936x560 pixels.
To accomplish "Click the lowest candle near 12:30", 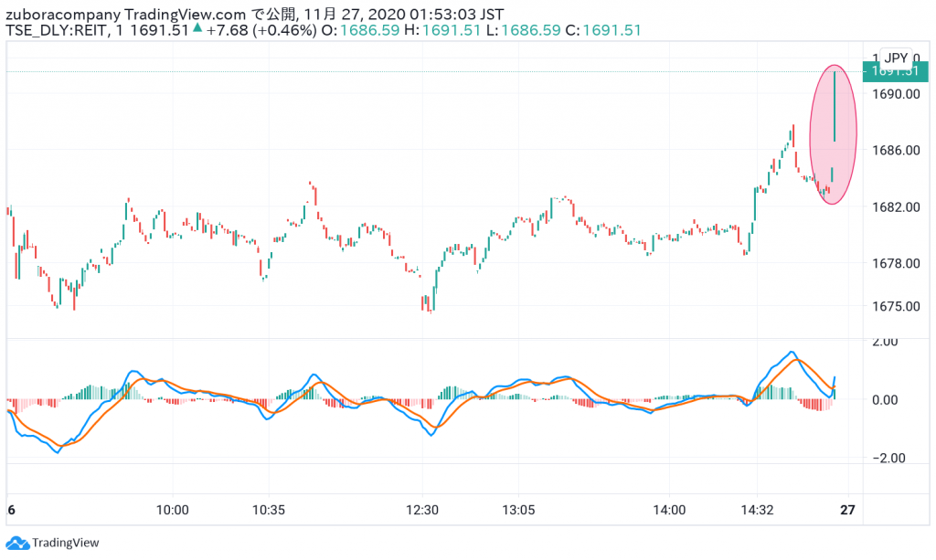I will coord(431,303).
